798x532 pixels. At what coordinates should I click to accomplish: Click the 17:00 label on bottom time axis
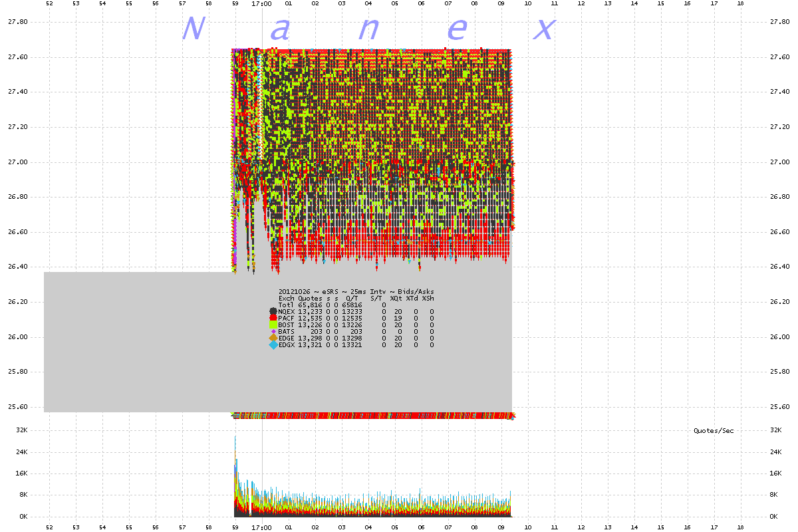click(261, 527)
